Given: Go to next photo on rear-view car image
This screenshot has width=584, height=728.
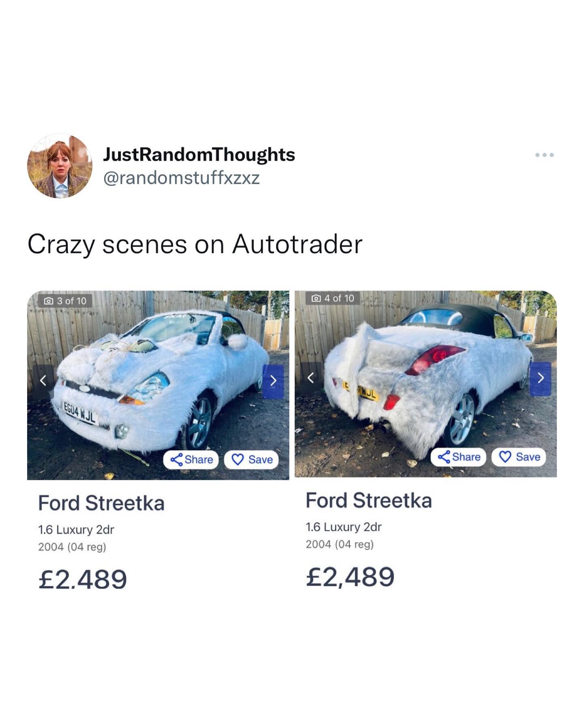Looking at the screenshot, I should tap(540, 378).
